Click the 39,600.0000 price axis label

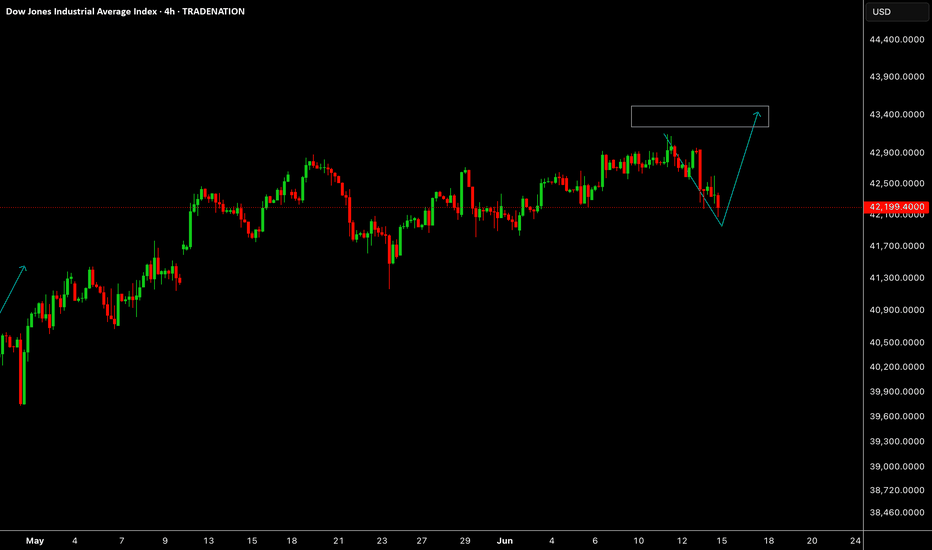(x=896, y=417)
